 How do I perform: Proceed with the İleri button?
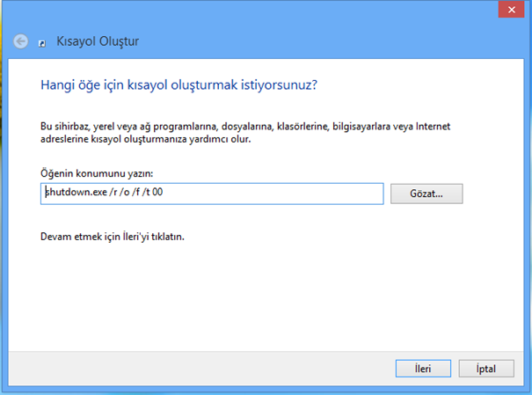pyautogui.click(x=423, y=369)
